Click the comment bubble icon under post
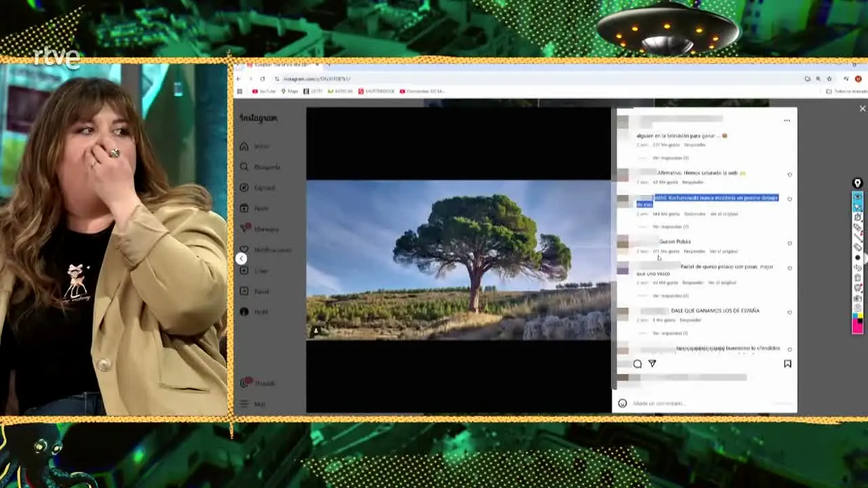 [x=637, y=364]
